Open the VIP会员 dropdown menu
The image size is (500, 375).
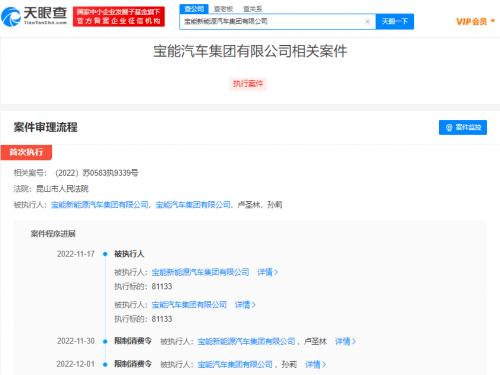(x=475, y=22)
